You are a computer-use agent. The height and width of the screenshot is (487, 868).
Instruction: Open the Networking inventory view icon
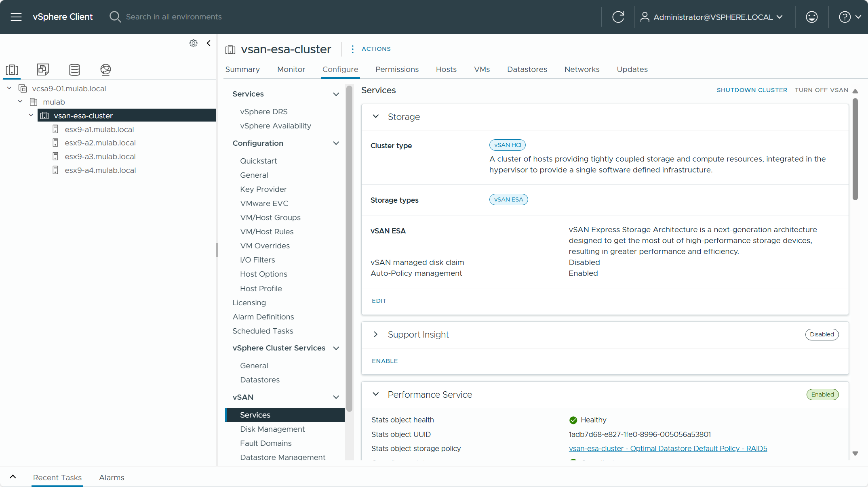pos(105,69)
